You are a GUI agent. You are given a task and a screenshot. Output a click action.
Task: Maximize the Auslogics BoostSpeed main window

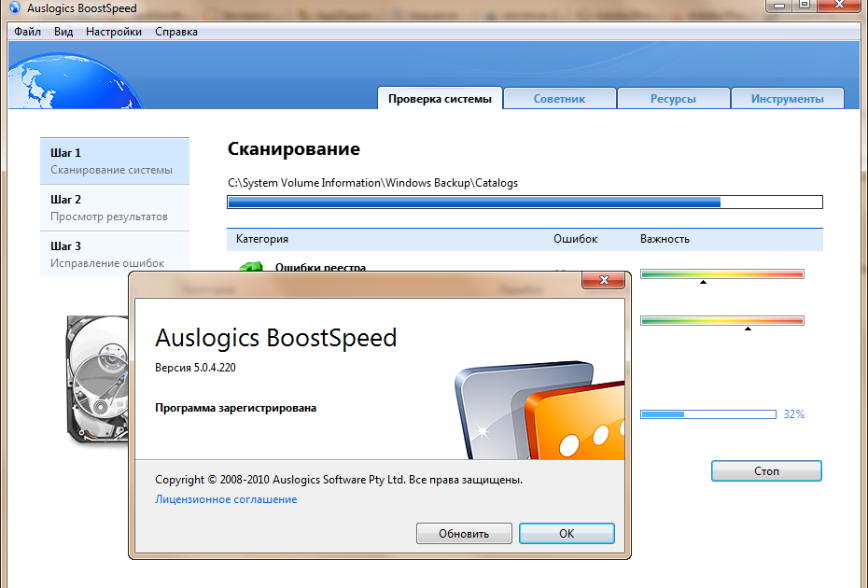(x=805, y=5)
